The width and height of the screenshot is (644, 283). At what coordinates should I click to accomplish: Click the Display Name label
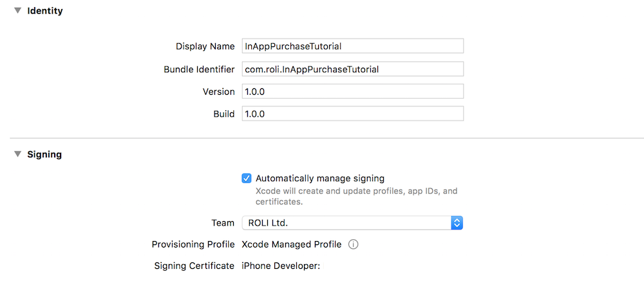point(205,46)
